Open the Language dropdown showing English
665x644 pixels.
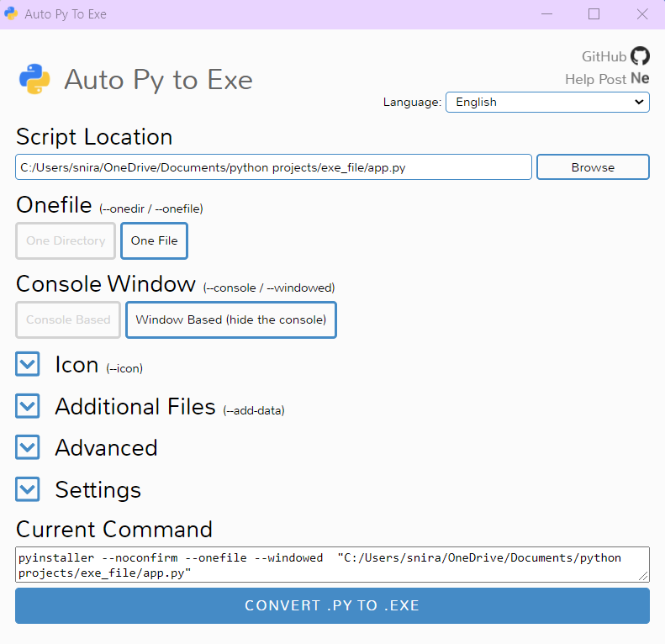(x=547, y=103)
